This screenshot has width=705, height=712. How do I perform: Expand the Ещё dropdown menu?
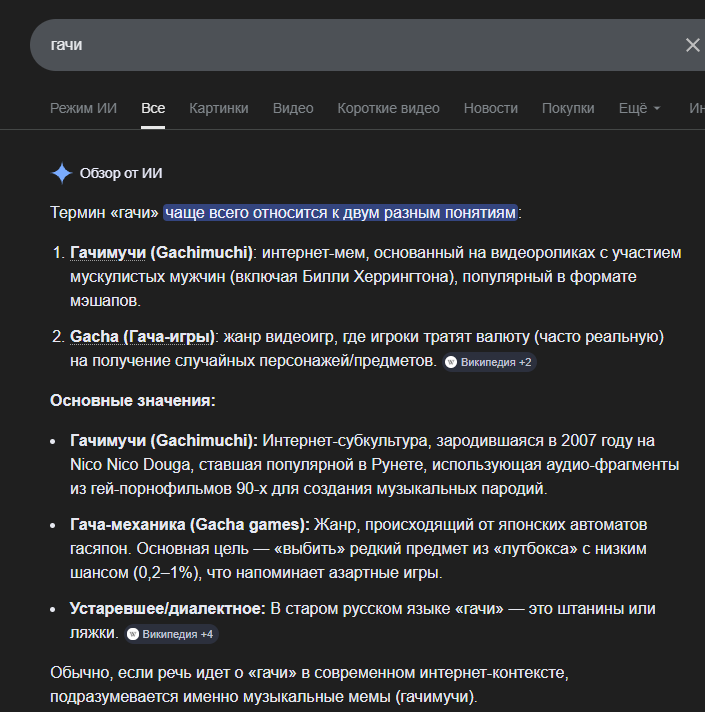click(639, 108)
